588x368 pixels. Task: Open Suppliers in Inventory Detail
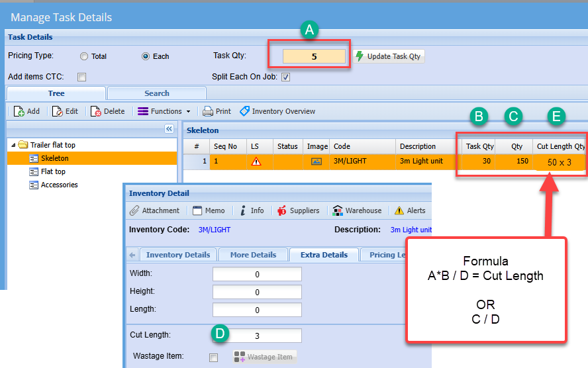click(299, 210)
